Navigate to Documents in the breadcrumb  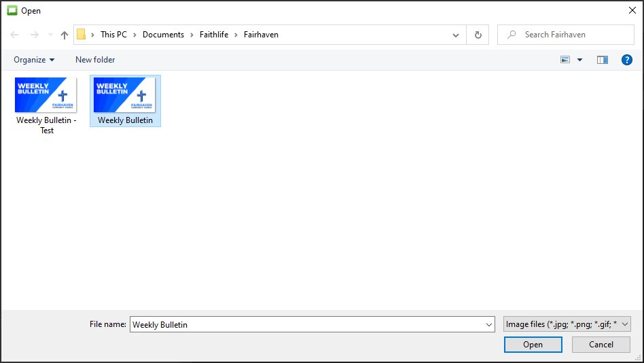click(163, 35)
